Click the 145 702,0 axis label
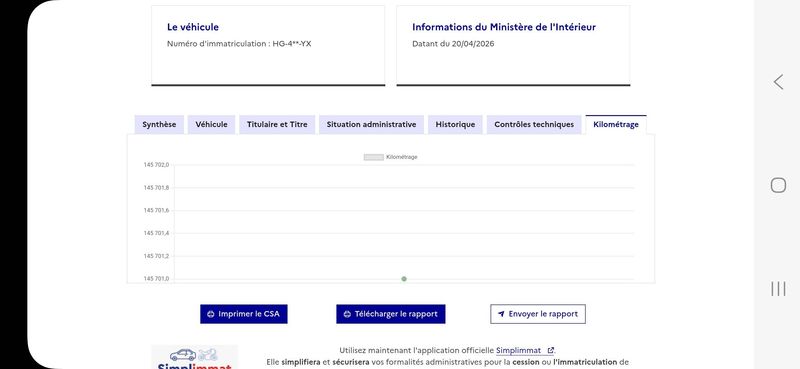 click(x=156, y=165)
